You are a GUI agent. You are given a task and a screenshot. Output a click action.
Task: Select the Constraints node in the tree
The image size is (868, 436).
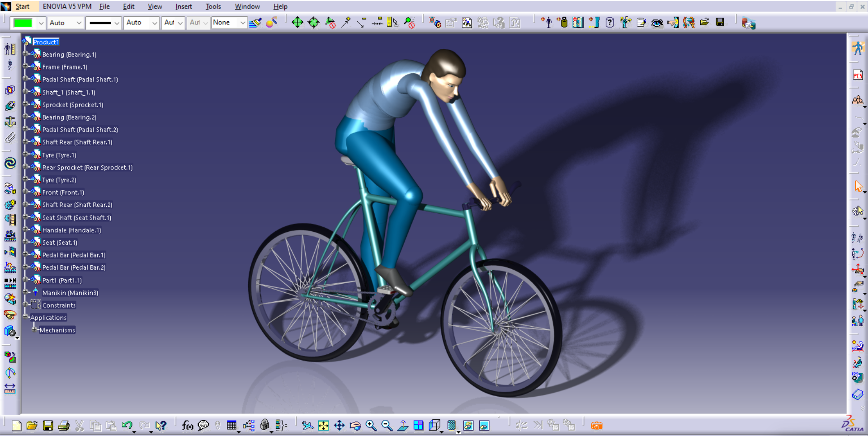coord(59,305)
